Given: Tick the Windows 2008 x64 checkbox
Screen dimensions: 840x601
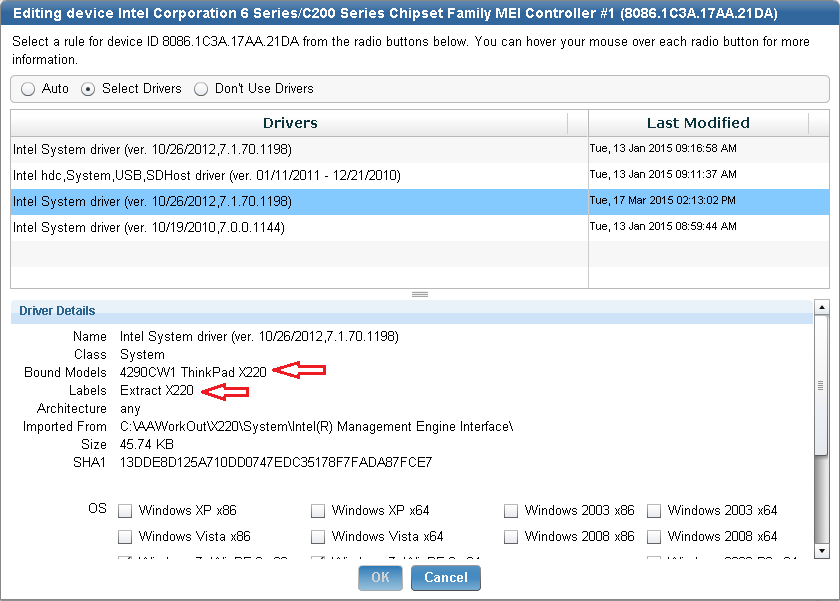Looking at the screenshot, I should [x=654, y=536].
